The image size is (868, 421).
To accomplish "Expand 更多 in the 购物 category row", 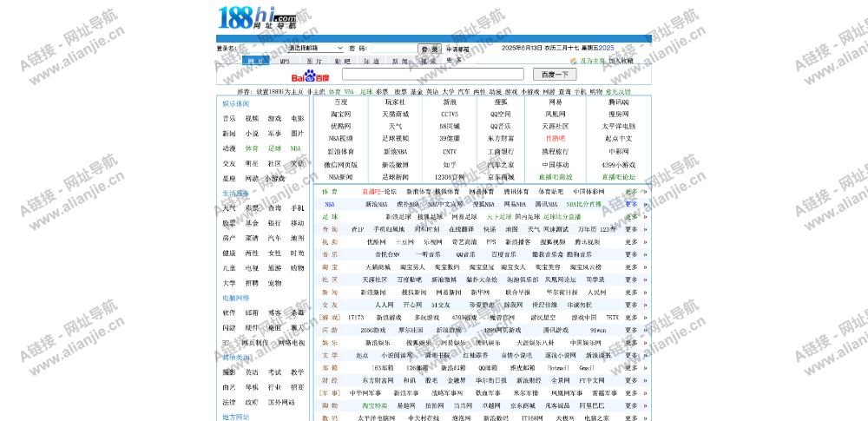I will coord(631,405).
